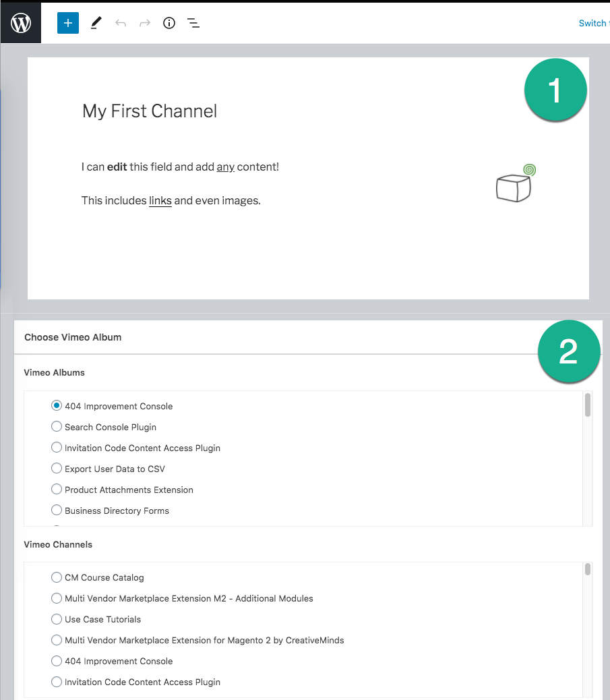This screenshot has width=610, height=700.
Task: Click the Vimeo Channels list scrollbar
Action: 588,569
